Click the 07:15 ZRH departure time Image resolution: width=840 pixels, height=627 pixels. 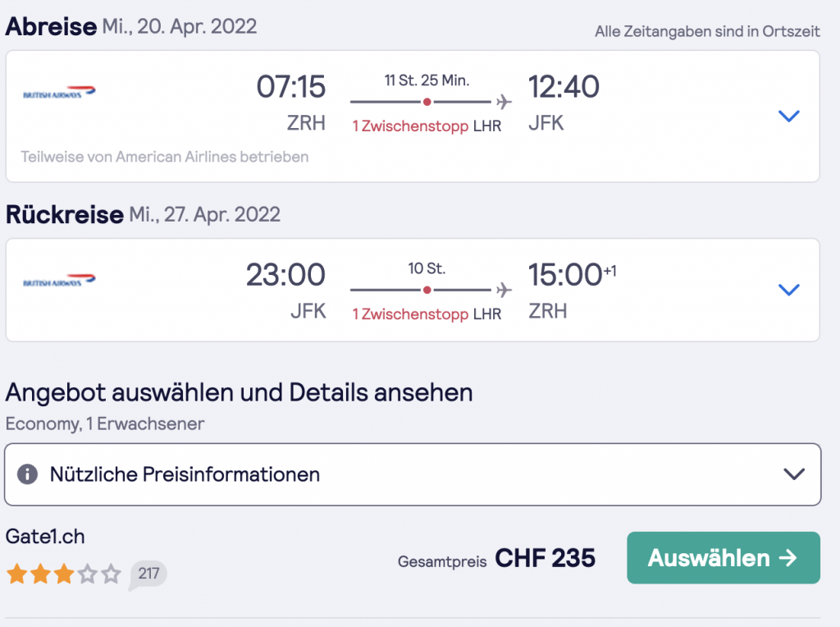(291, 87)
